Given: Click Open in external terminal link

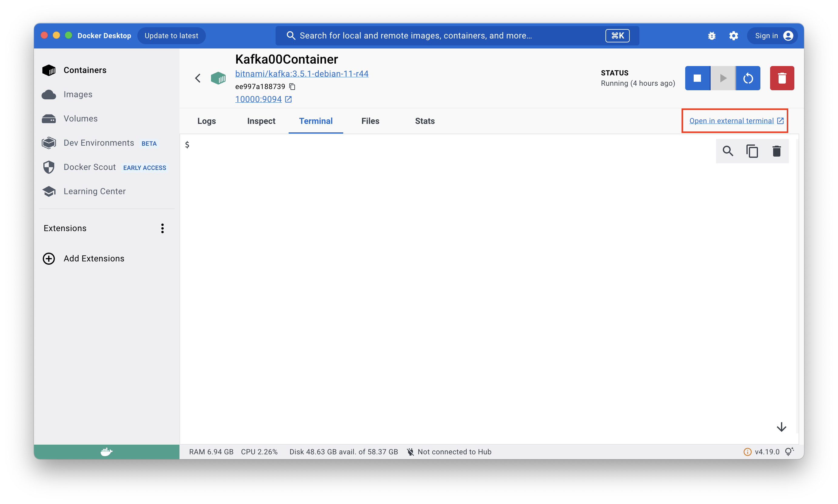Looking at the screenshot, I should coord(731,121).
